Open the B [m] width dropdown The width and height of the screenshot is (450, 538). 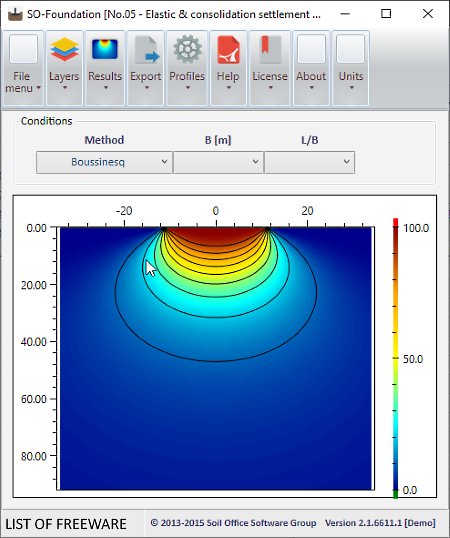[x=218, y=162]
